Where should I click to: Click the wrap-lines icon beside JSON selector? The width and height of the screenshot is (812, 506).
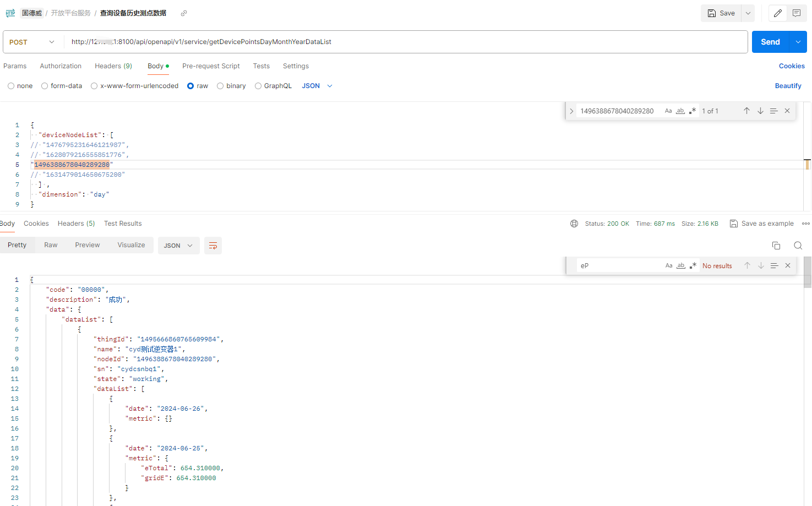pyautogui.click(x=213, y=245)
